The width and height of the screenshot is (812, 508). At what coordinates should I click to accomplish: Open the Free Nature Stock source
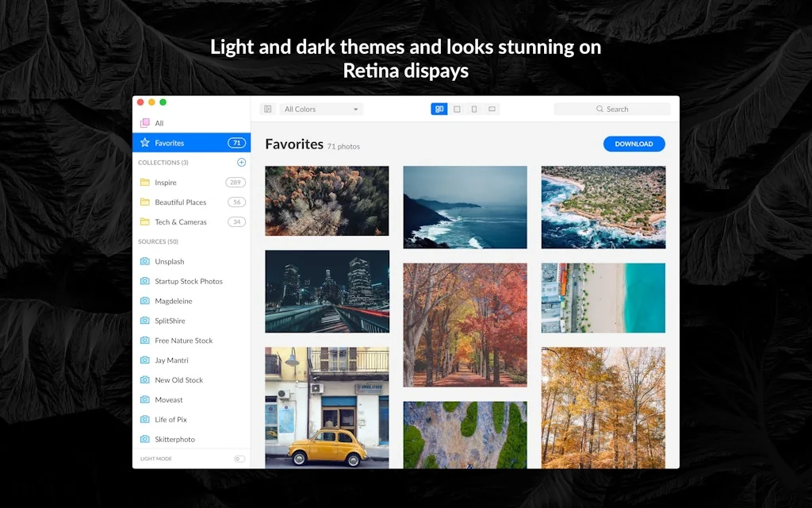(x=183, y=341)
